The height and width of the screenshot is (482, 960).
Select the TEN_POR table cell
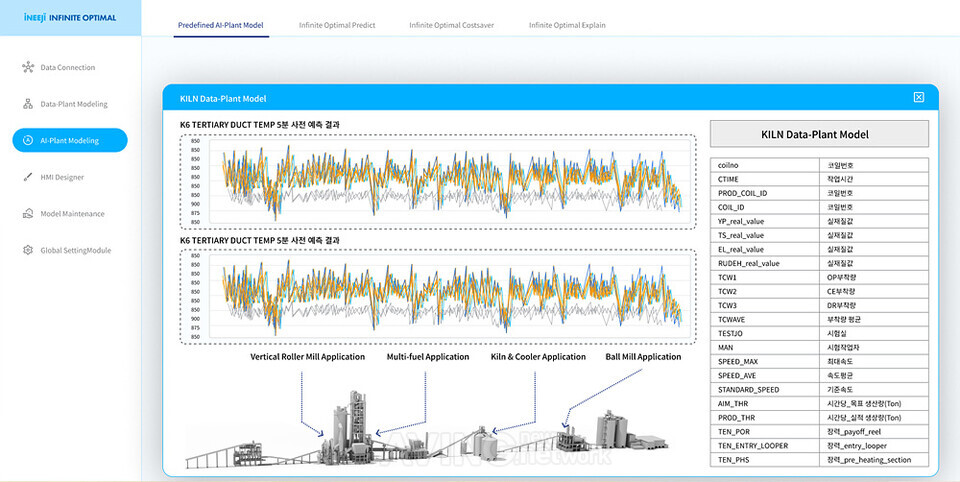(x=765, y=432)
